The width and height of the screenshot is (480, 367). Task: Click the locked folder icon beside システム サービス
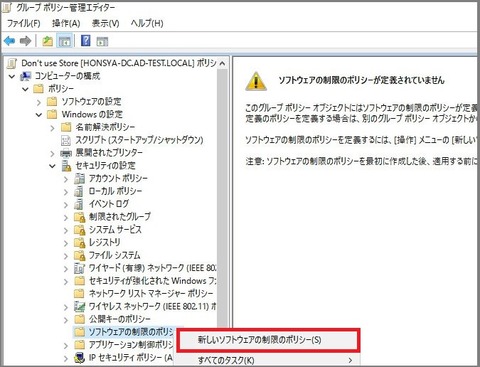tap(79, 230)
